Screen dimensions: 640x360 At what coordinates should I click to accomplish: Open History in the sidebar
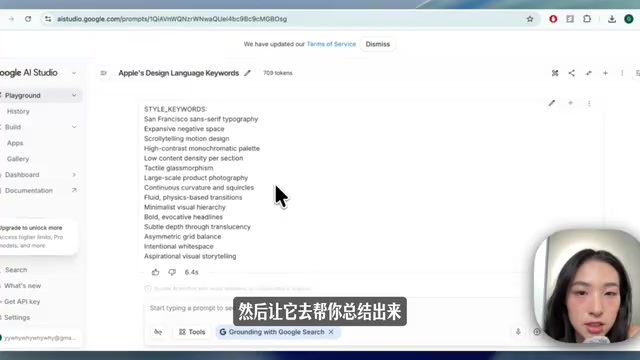point(18,111)
